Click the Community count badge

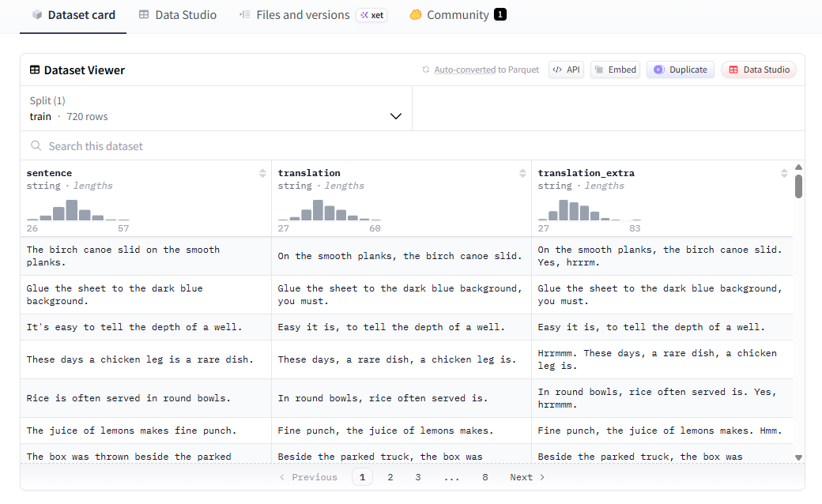coord(500,15)
